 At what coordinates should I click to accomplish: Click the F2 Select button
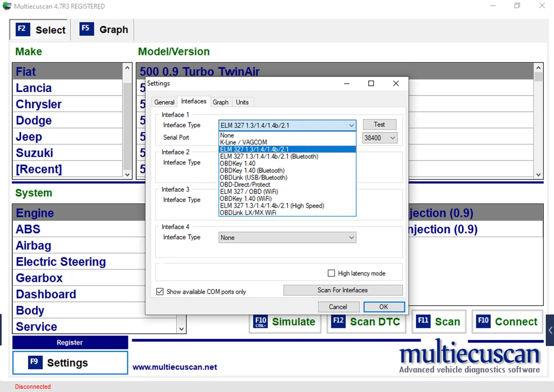click(40, 30)
